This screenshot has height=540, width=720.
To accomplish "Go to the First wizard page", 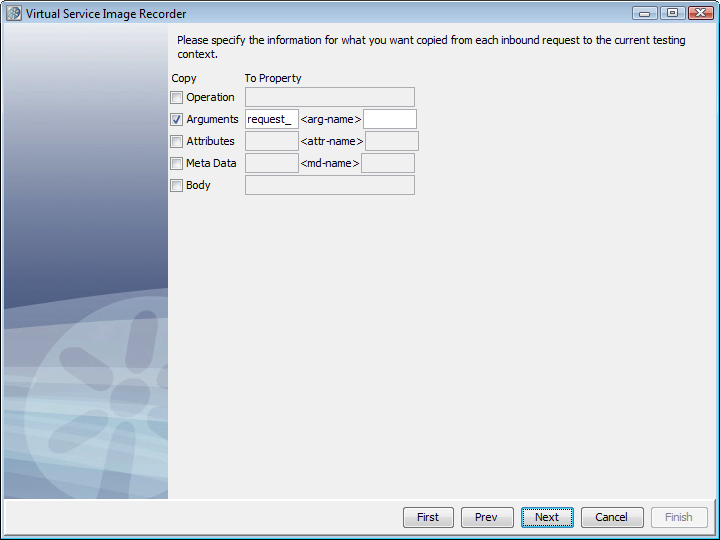I will pyautogui.click(x=428, y=518).
